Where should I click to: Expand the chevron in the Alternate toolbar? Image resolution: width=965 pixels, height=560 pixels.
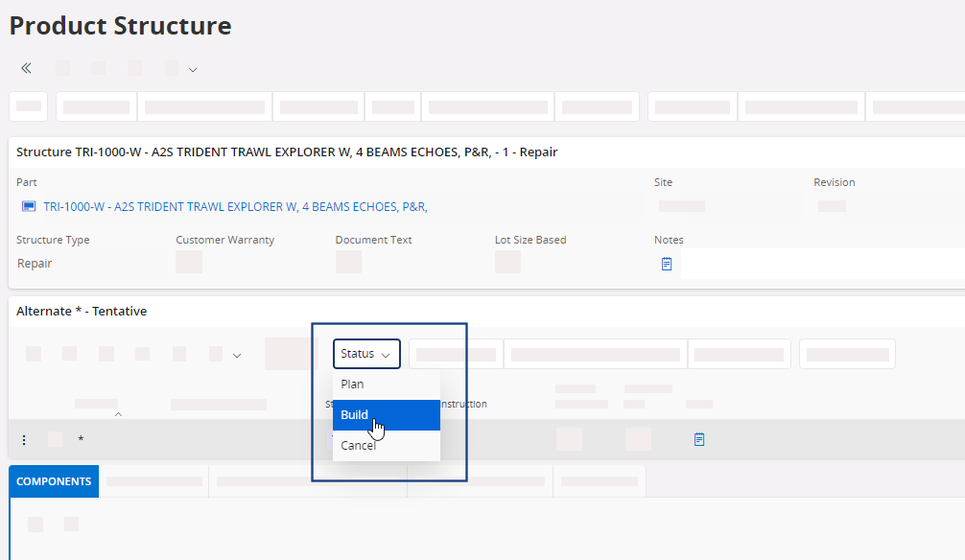pos(237,355)
